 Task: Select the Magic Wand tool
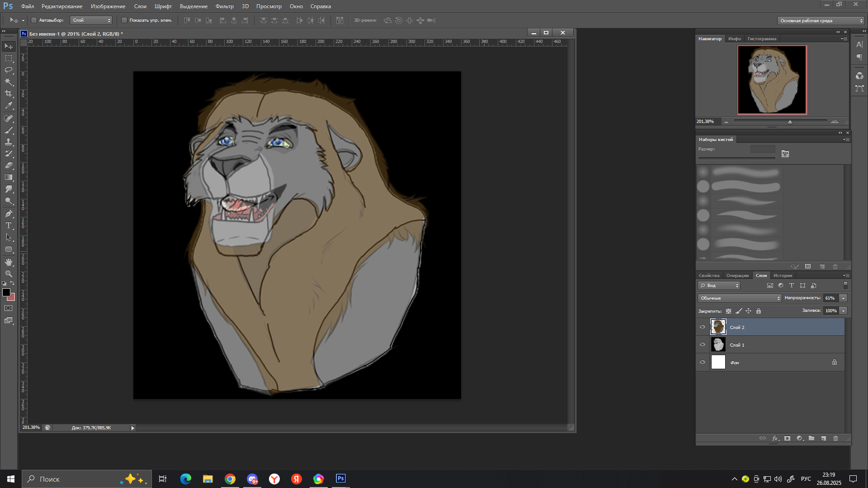[9, 82]
